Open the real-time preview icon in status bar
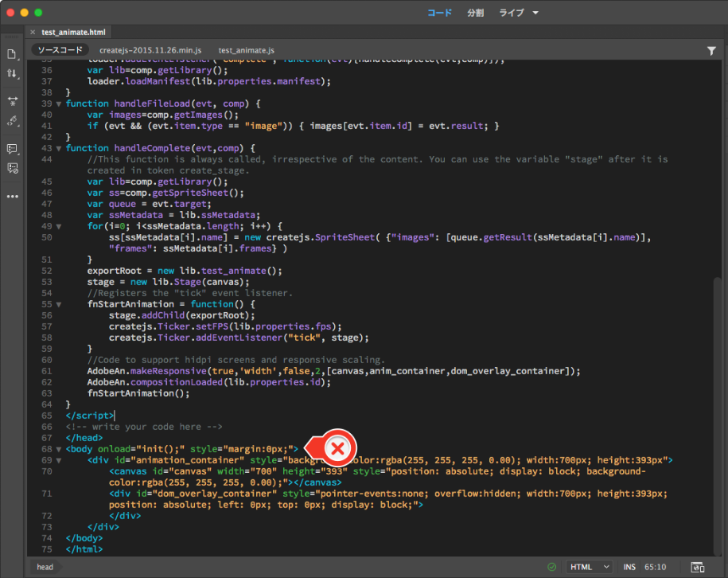The width and height of the screenshot is (728, 578). (697, 567)
